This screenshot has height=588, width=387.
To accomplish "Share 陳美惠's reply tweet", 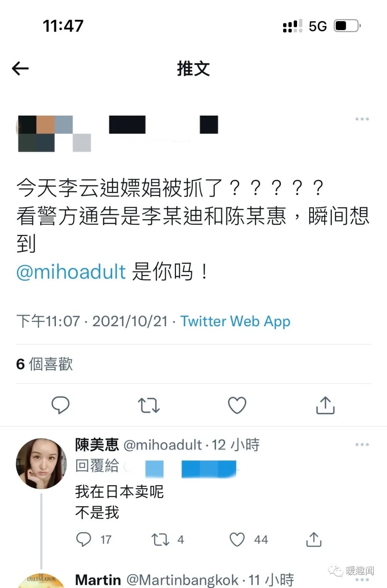I will pos(314,539).
